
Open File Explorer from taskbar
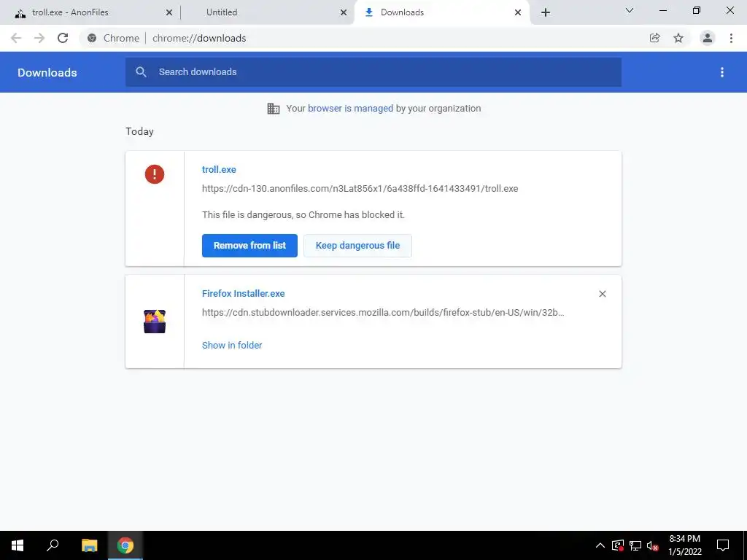(89, 545)
